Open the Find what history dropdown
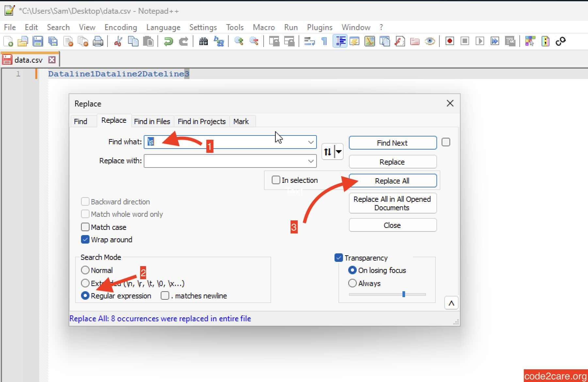 point(310,142)
